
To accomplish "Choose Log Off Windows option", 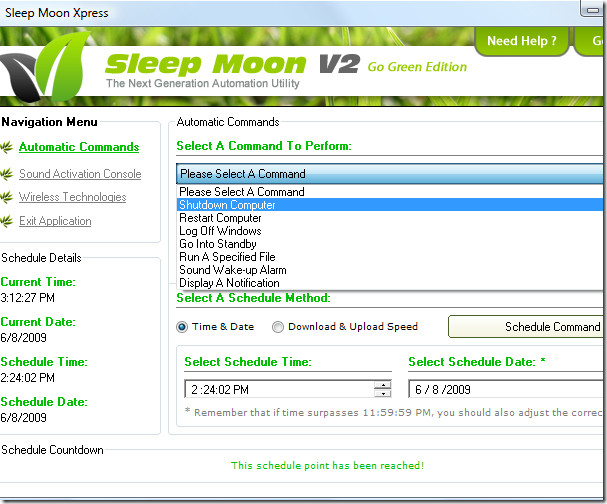I will click(x=390, y=231).
